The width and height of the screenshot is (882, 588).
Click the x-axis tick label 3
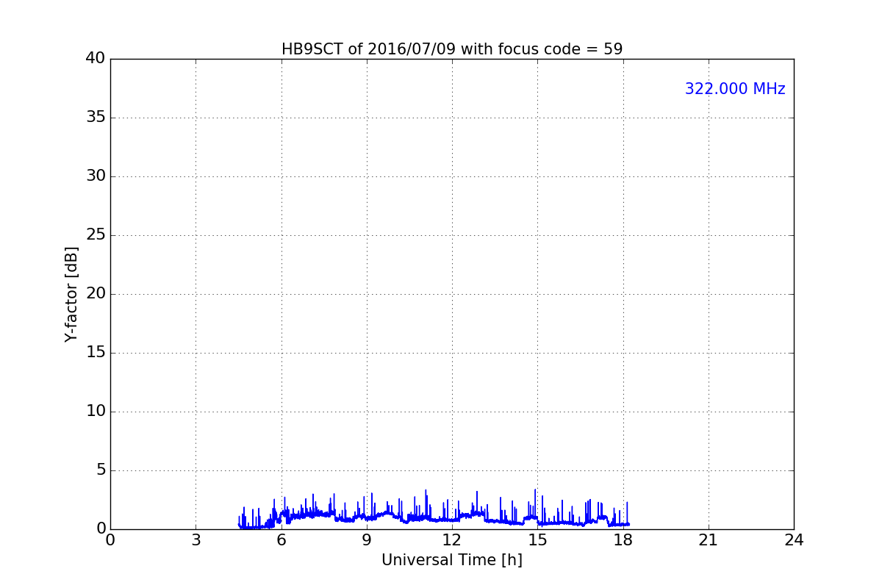tap(196, 540)
